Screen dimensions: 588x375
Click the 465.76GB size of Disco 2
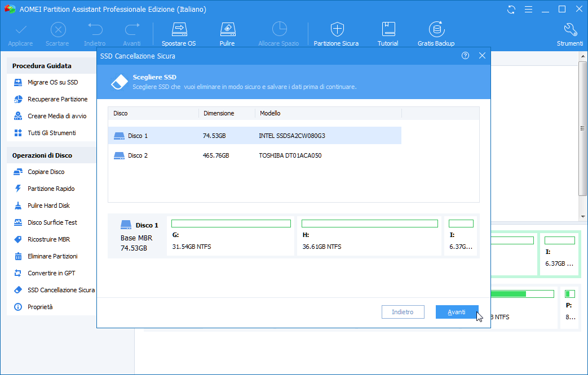coord(215,155)
